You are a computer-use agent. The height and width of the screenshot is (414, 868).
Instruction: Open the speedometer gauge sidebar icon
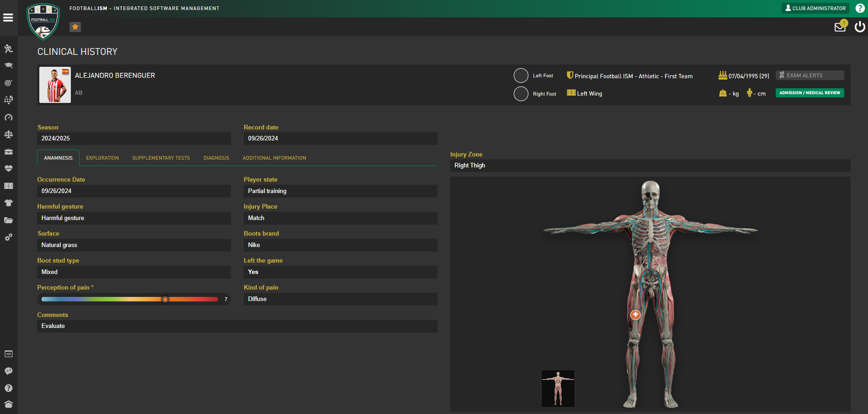(8, 117)
